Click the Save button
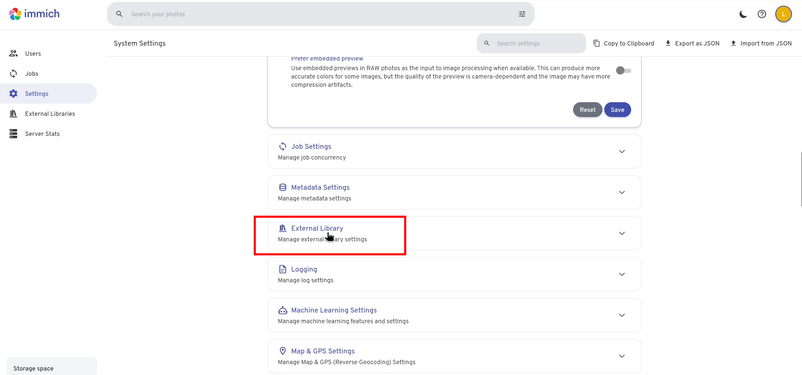This screenshot has width=802, height=375. (x=617, y=109)
